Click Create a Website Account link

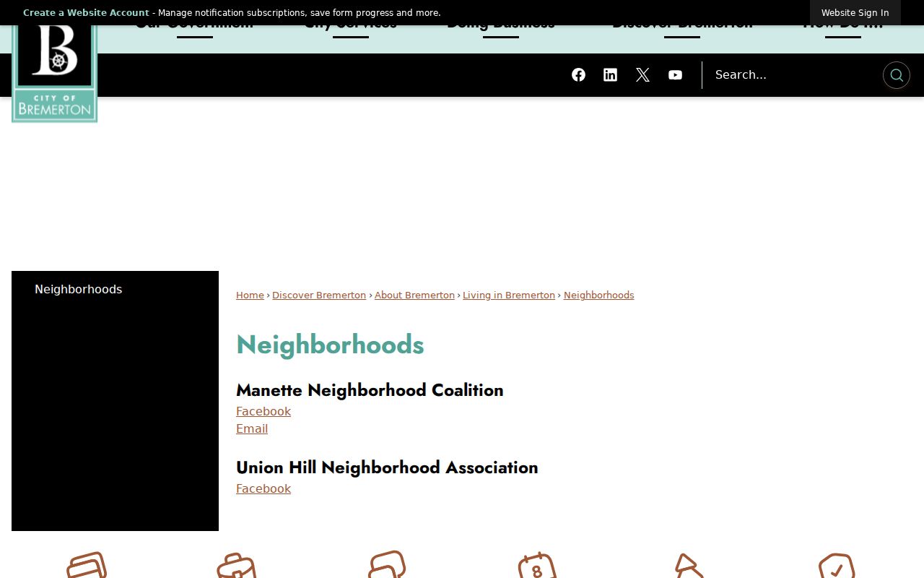(x=86, y=13)
